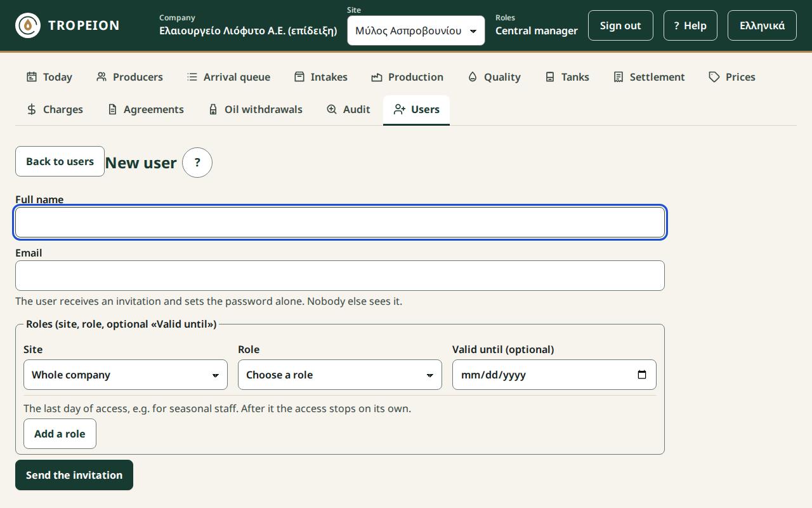Focus the Full name field
Viewport: 812px width, 508px height.
pyautogui.click(x=340, y=222)
